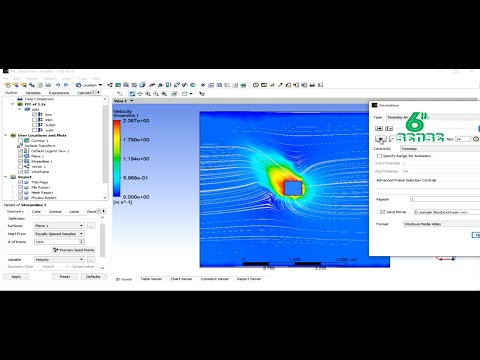Click the Case Comparison icon in tree
This screenshot has width=480, height=360.
[x=20, y=99]
